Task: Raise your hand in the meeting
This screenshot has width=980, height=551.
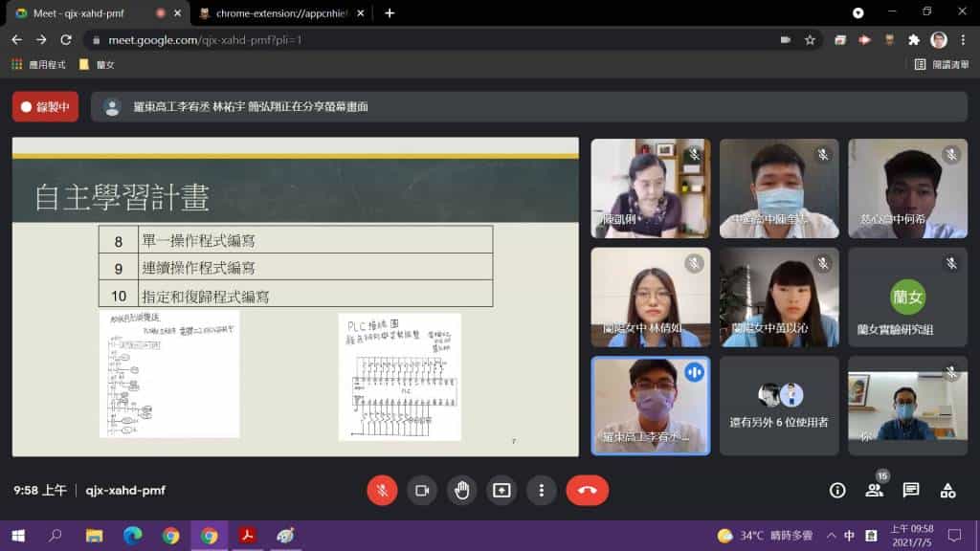Action: click(x=461, y=491)
